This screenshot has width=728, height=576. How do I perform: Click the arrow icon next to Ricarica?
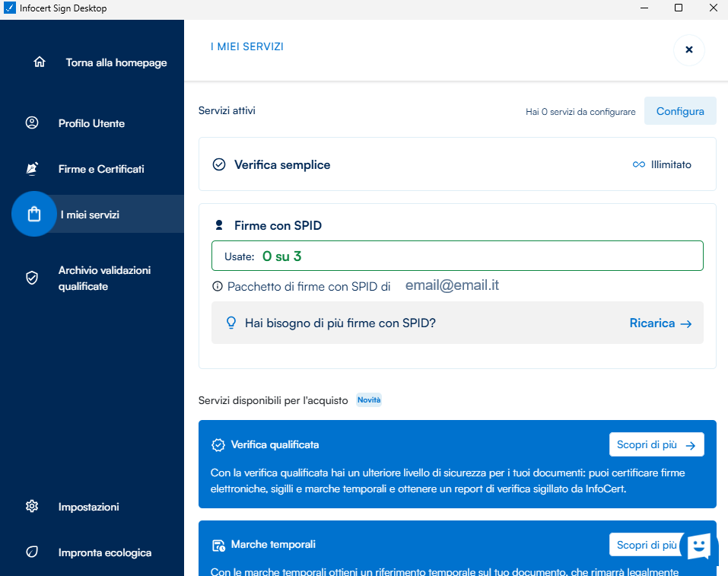(686, 324)
